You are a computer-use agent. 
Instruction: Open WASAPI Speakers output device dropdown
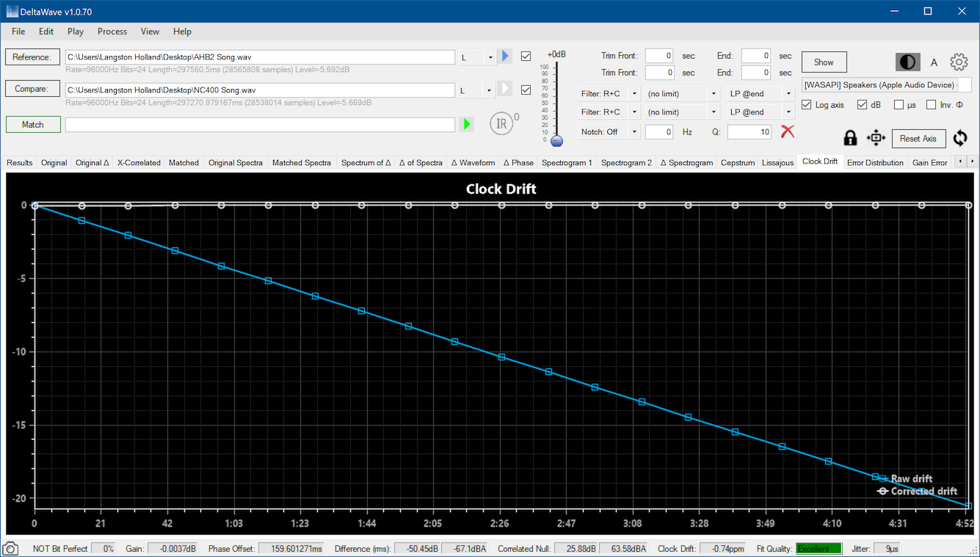pyautogui.click(x=887, y=85)
